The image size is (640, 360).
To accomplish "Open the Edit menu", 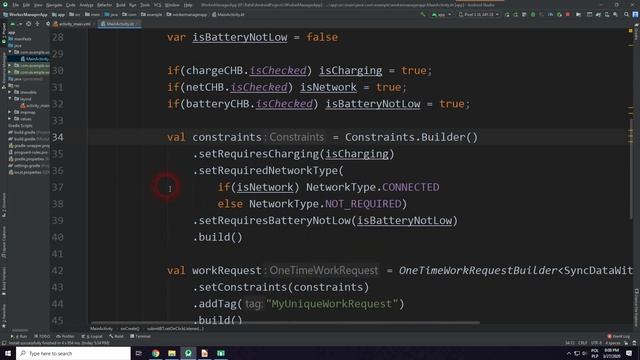I will coord(26,5).
